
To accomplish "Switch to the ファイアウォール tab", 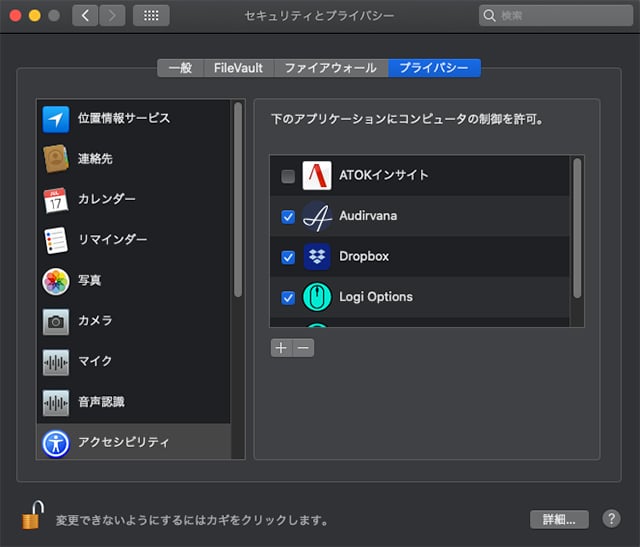I will point(331,68).
